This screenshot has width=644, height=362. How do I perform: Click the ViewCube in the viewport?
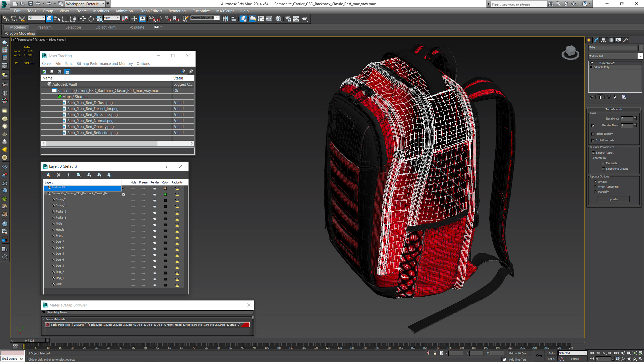pos(570,52)
